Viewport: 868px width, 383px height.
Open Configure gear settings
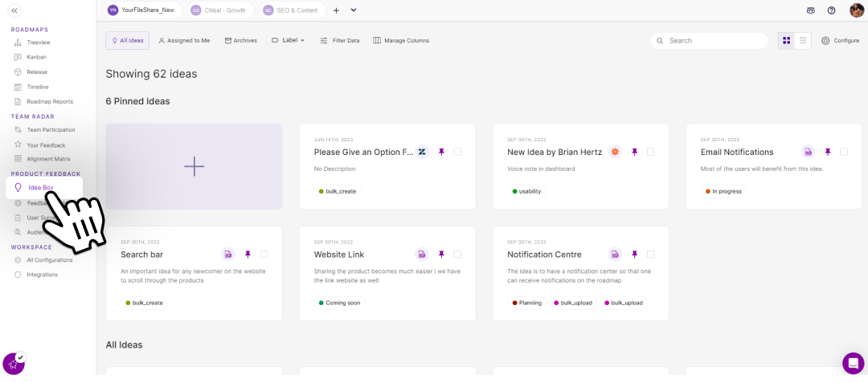point(840,40)
